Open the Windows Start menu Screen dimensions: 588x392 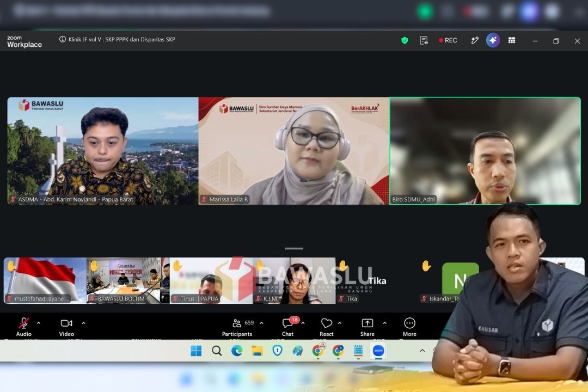196,351
